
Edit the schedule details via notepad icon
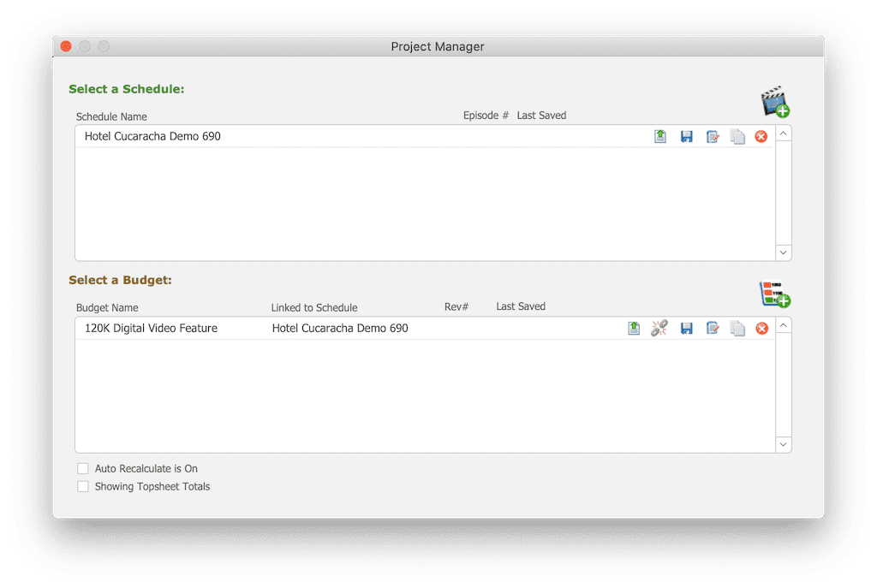(712, 137)
